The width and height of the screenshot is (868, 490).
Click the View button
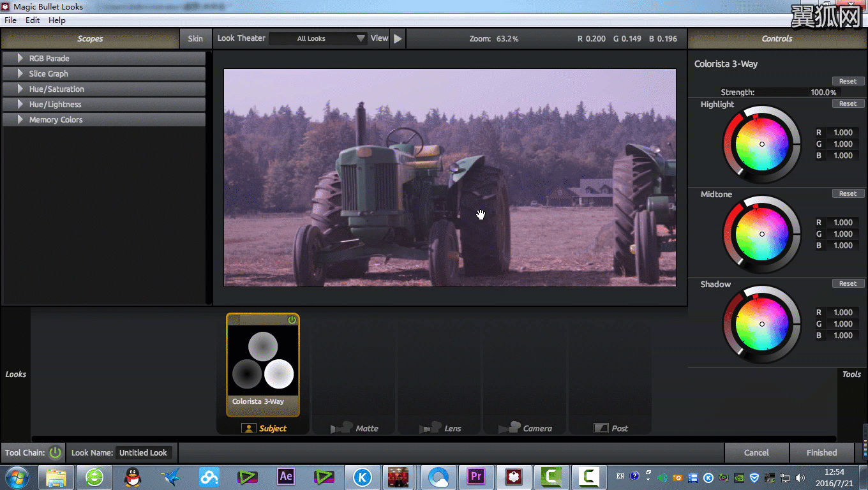[x=379, y=38]
